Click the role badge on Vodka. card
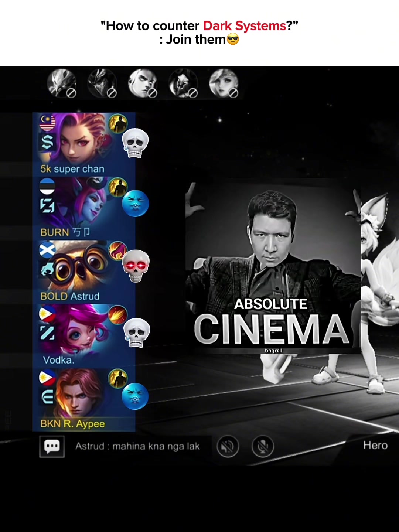 tap(47, 333)
